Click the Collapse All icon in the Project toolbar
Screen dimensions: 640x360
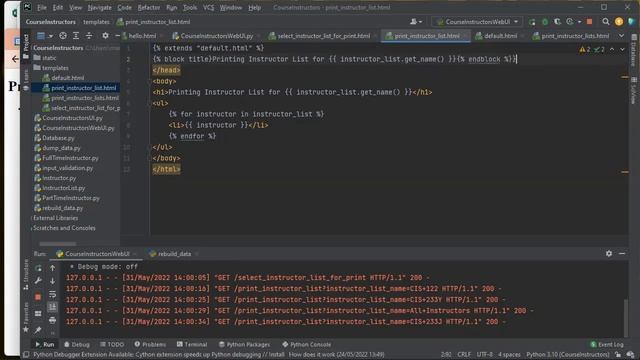click(89, 36)
